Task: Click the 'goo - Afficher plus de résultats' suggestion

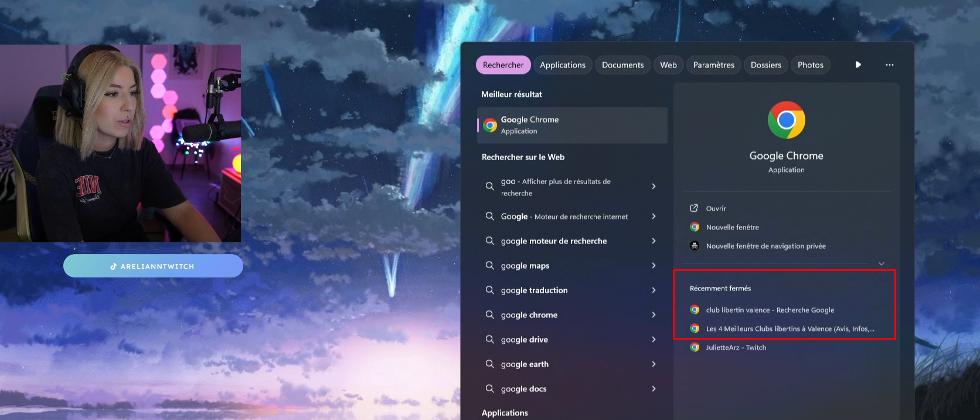Action: pyautogui.click(x=572, y=187)
